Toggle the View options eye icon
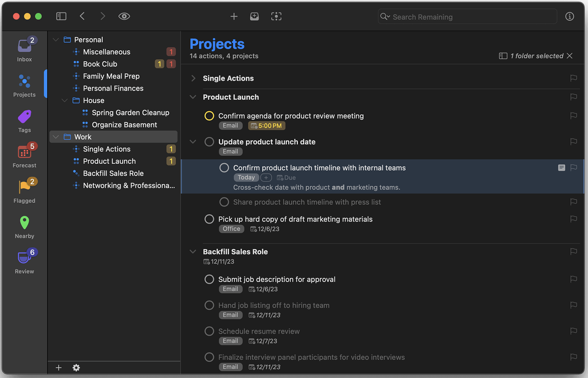Image resolution: width=588 pixels, height=378 pixels. tap(124, 16)
